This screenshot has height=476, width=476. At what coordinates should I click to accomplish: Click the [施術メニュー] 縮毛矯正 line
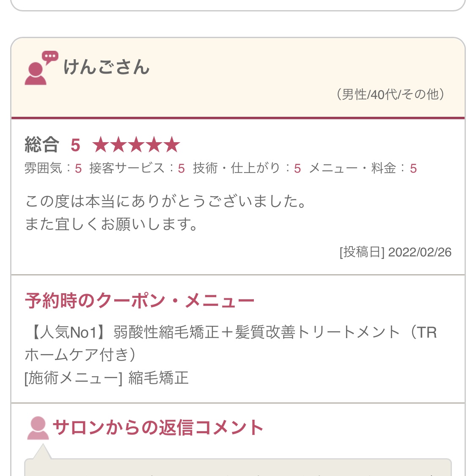click(x=107, y=378)
